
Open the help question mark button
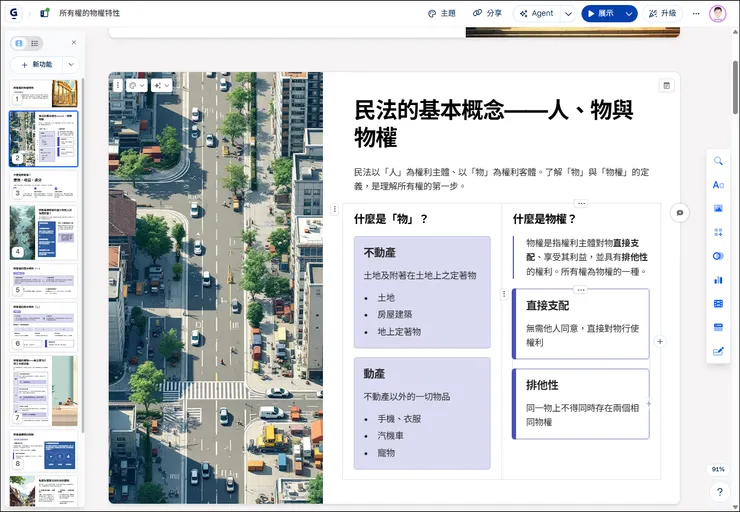719,492
